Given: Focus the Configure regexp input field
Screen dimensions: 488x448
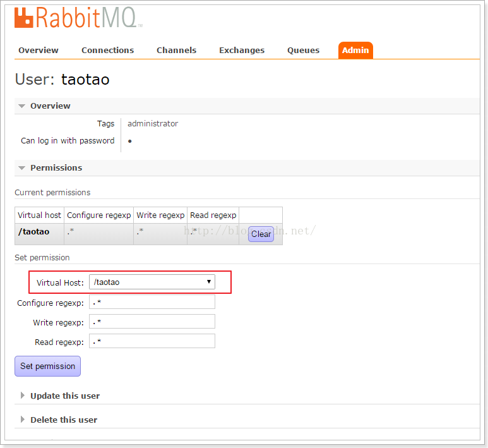Looking at the screenshot, I should tap(152, 302).
